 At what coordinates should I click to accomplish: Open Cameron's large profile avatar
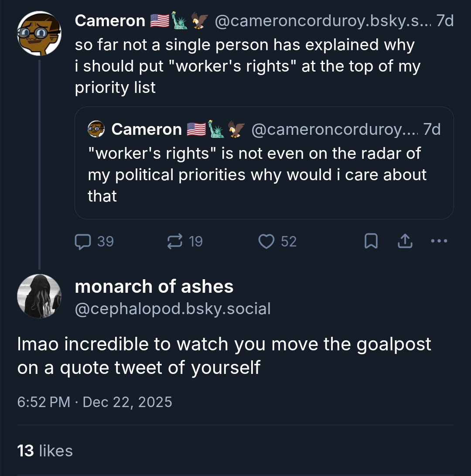[39, 34]
